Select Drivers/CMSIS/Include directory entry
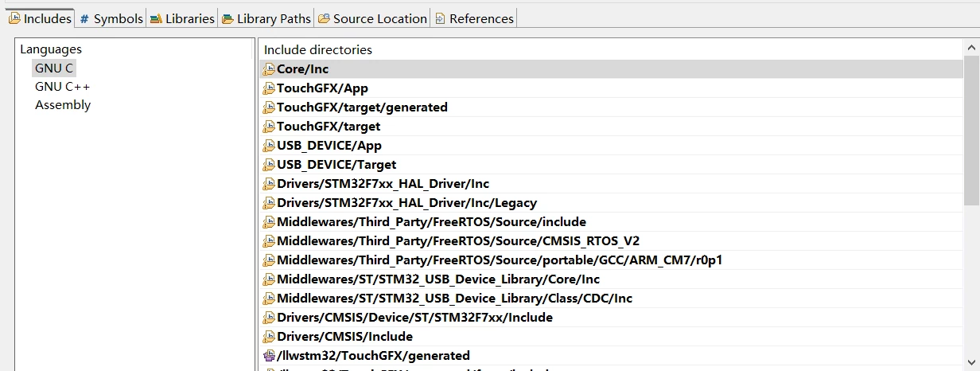This screenshot has height=371, width=980. tap(610, 337)
